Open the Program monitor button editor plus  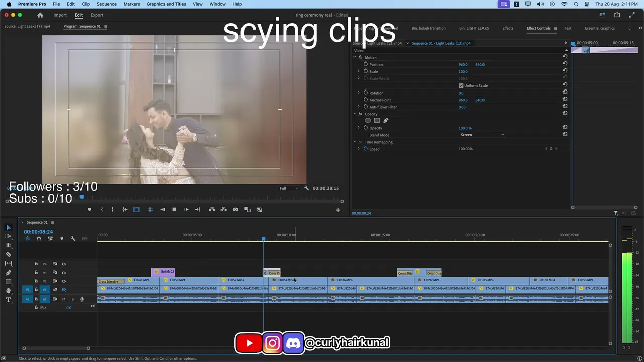pos(338,210)
